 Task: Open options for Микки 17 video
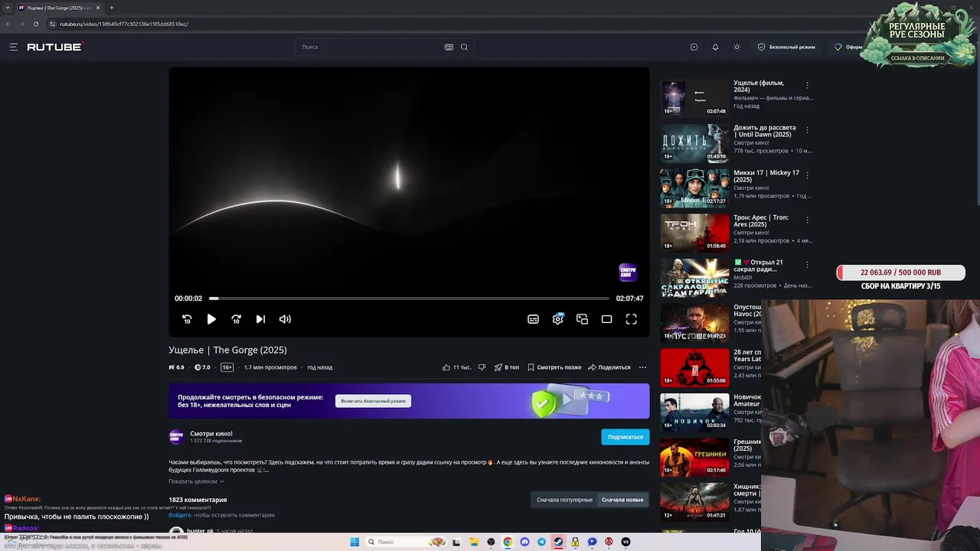[x=807, y=175]
